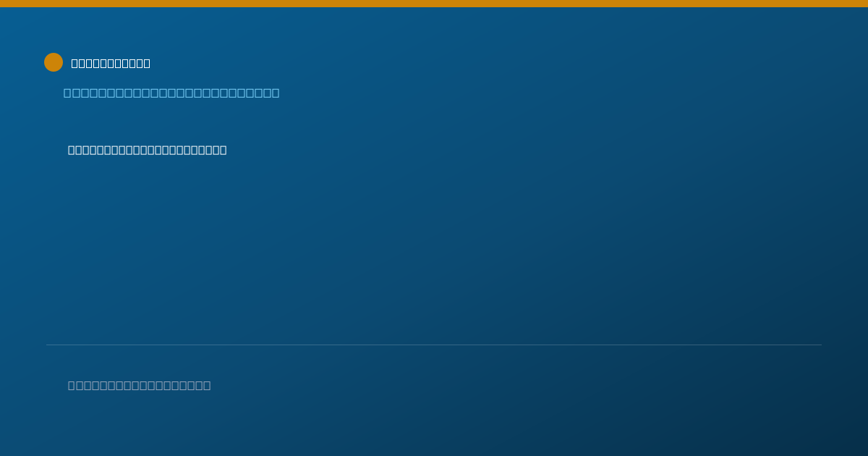Select the white body text line
868x456 pixels.
(x=147, y=150)
